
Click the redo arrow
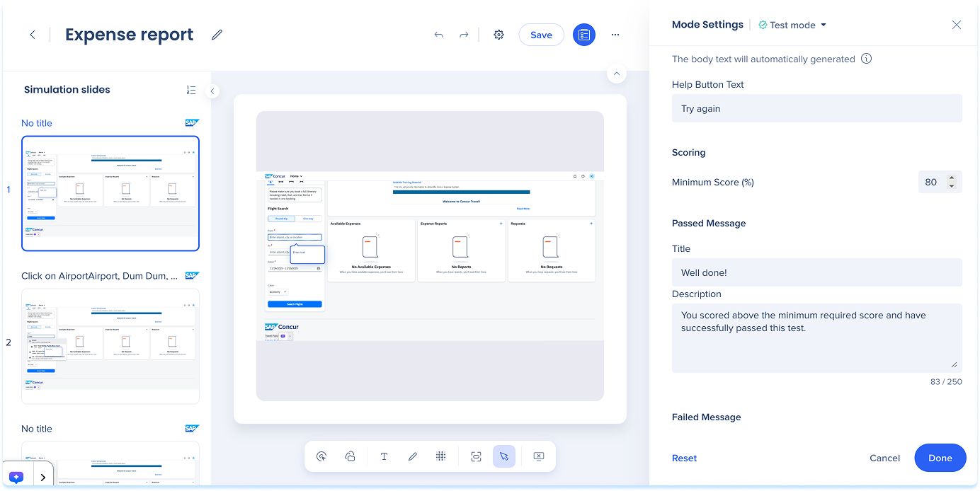[464, 35]
